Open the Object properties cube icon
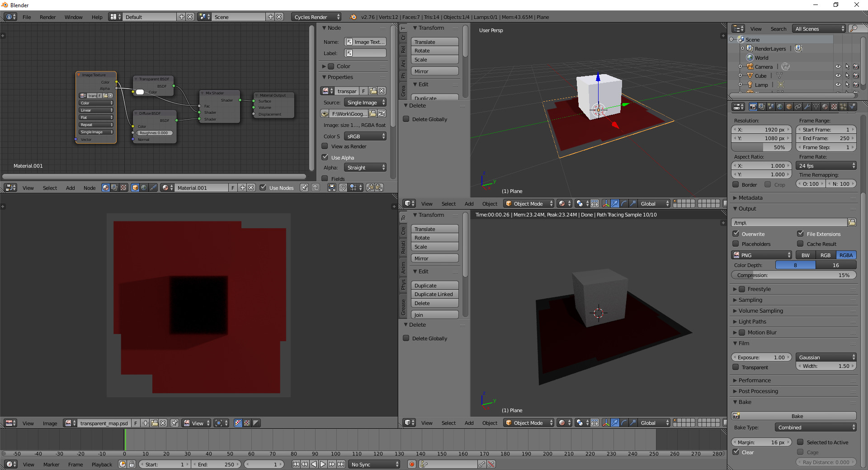This screenshot has width=868, height=470. (789, 107)
